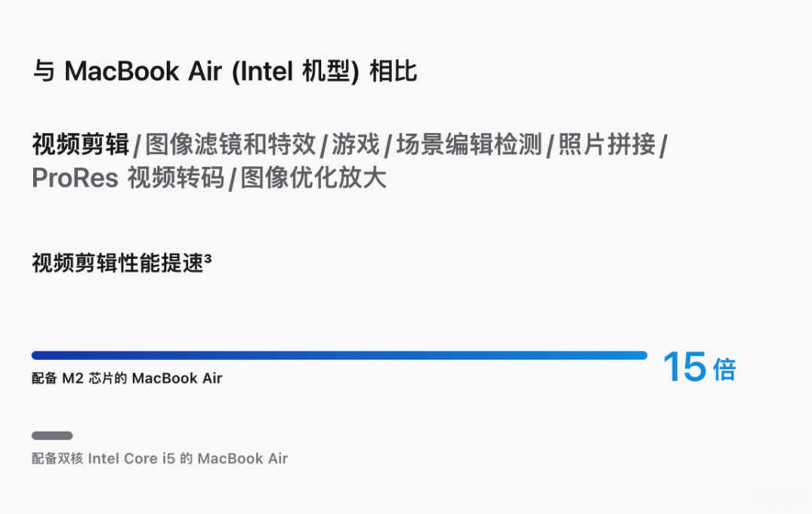The image size is (812, 514).
Task: Select the 图像优化放大 tab
Action: click(x=314, y=178)
